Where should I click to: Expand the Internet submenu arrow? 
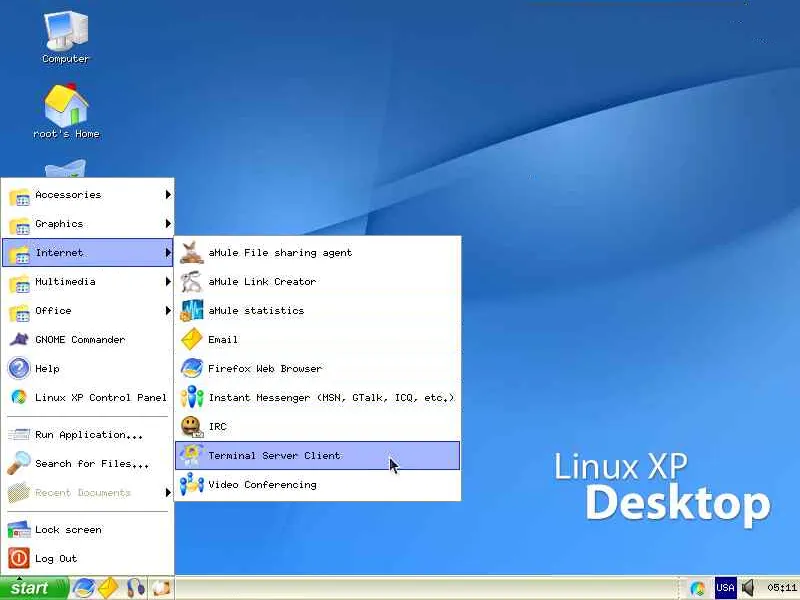pyautogui.click(x=168, y=253)
